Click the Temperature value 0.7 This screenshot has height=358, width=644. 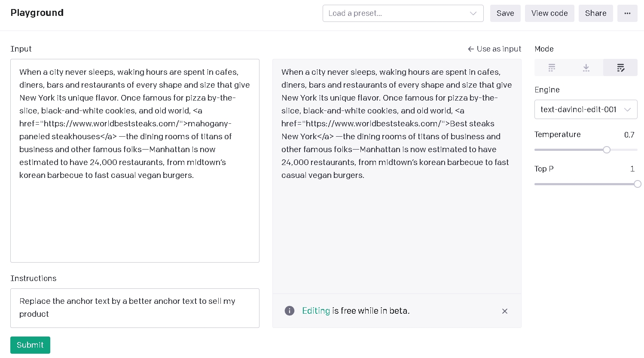point(629,135)
